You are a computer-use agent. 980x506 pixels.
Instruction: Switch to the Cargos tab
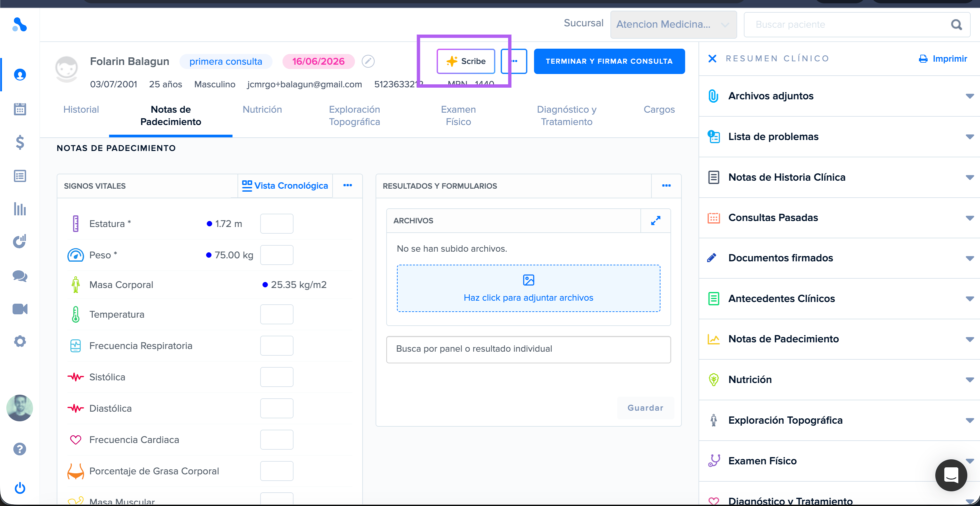659,109
